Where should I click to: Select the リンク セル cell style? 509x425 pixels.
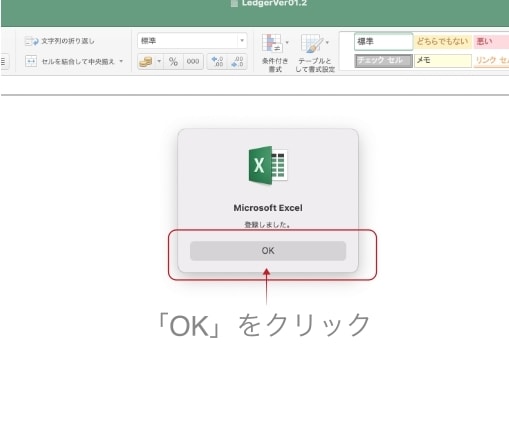(x=491, y=61)
